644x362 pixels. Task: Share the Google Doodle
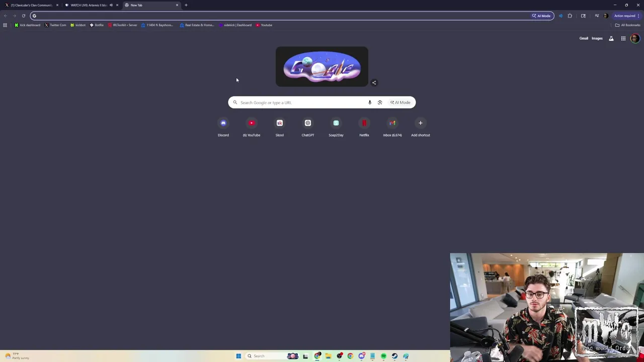coord(374,82)
